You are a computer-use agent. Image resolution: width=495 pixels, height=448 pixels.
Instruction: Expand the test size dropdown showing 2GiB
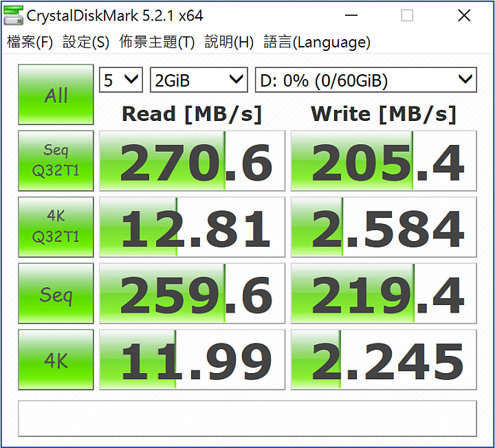coord(199,80)
